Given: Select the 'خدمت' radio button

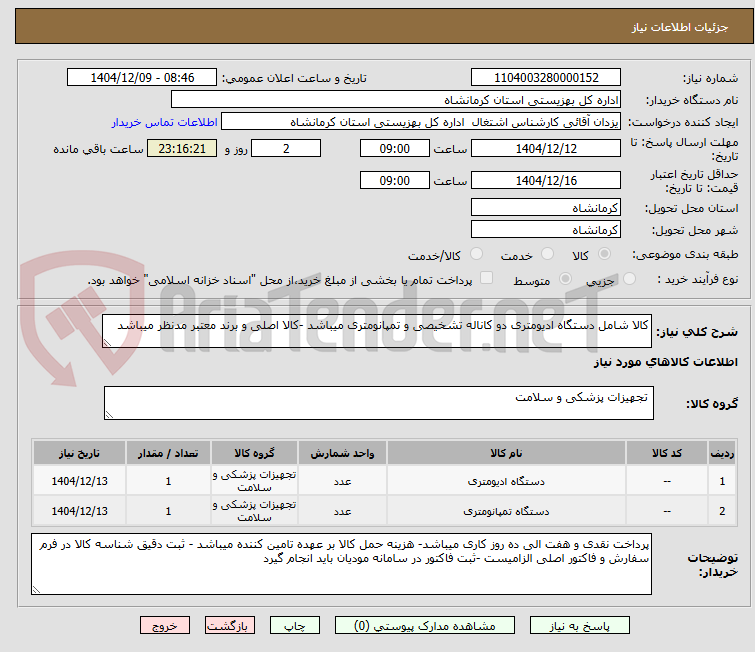Looking at the screenshot, I should (x=547, y=254).
